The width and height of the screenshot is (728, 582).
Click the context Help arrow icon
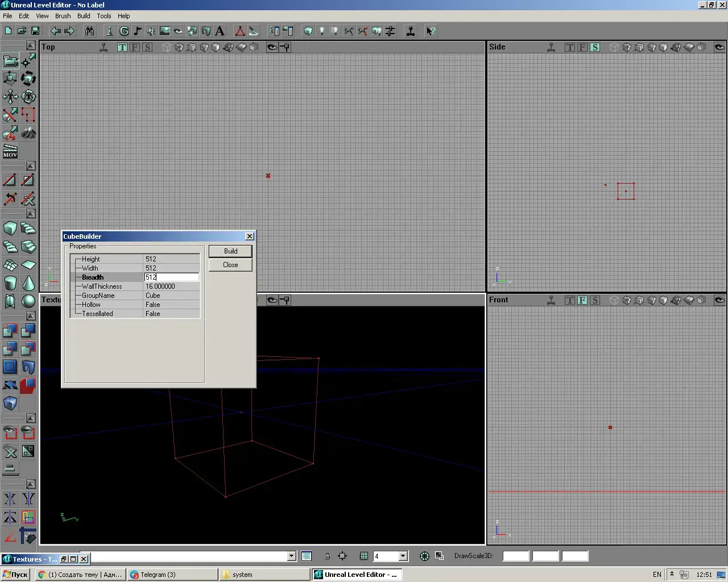(x=431, y=31)
